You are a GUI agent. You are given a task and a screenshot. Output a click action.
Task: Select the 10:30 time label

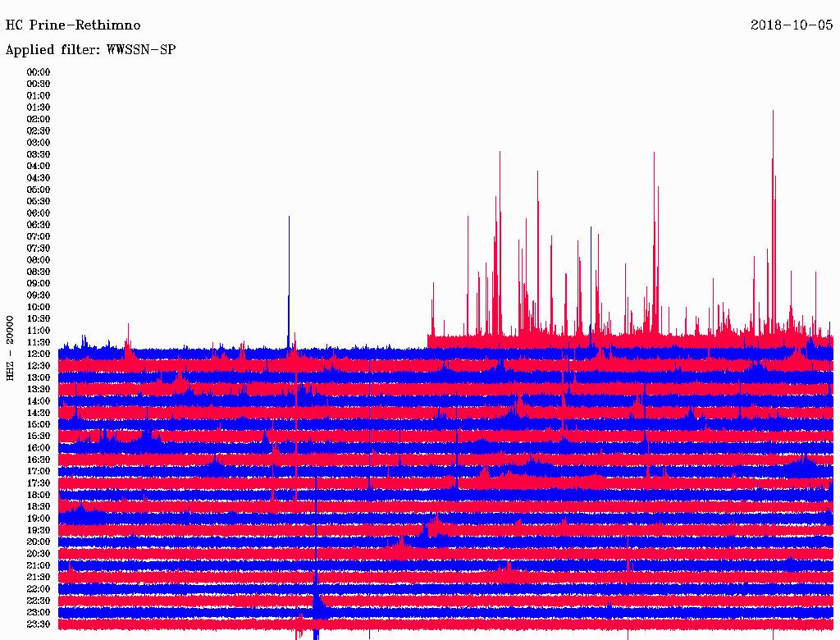coord(39,318)
